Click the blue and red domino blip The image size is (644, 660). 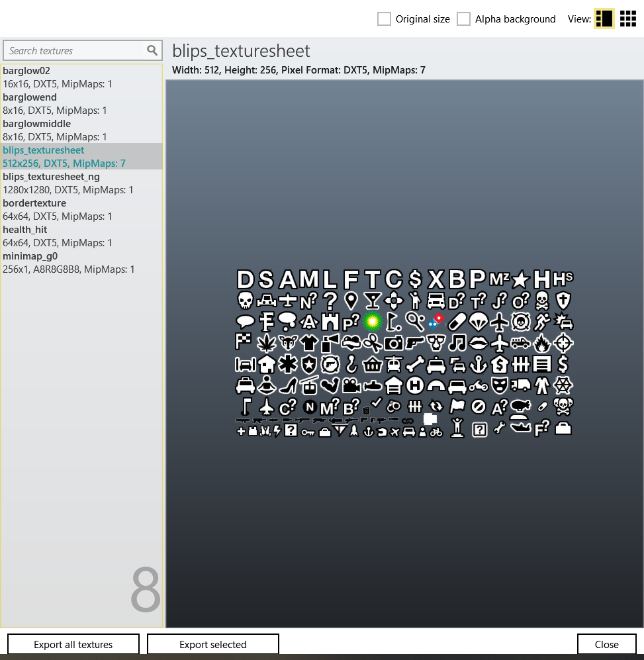pos(436,322)
